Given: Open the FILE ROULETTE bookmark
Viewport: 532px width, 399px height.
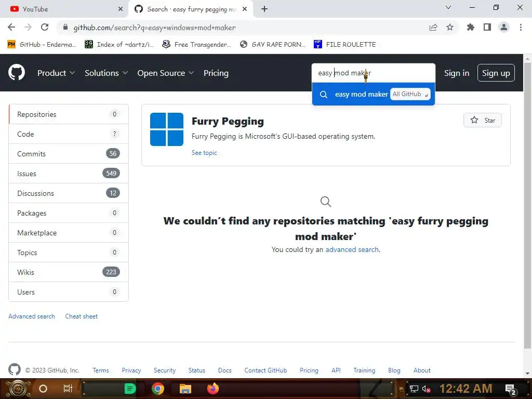Looking at the screenshot, I should [345, 45].
